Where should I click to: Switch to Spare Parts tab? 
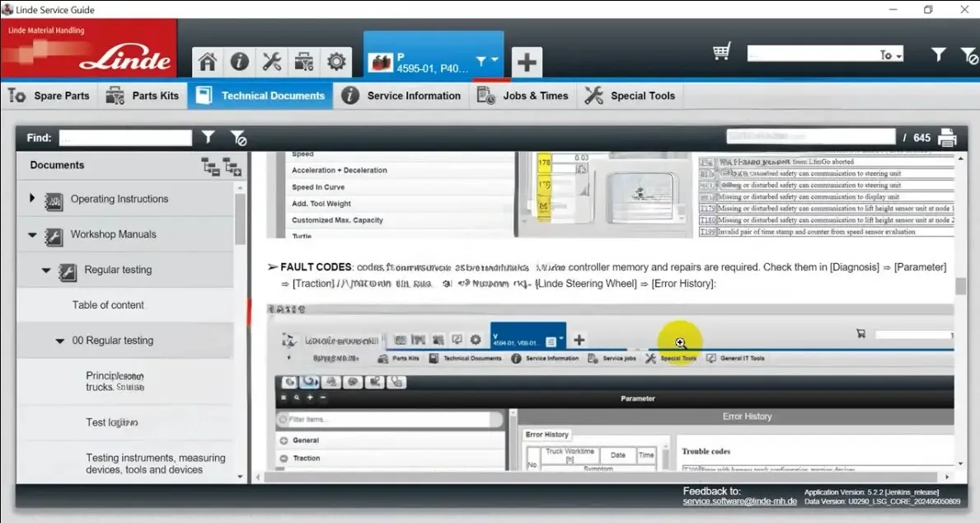[x=49, y=96]
